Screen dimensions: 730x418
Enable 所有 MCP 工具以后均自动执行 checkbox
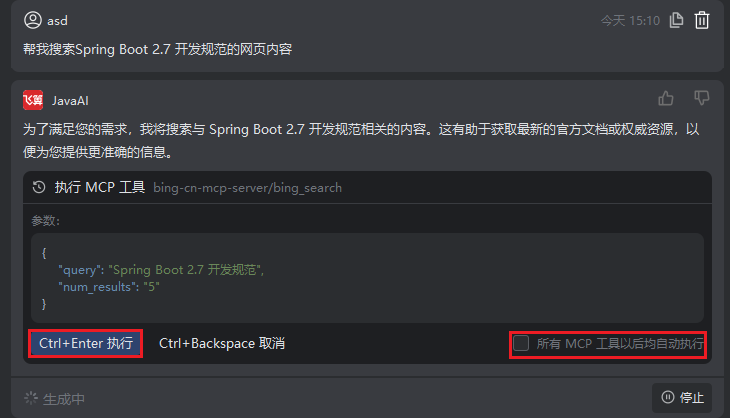[x=521, y=344]
